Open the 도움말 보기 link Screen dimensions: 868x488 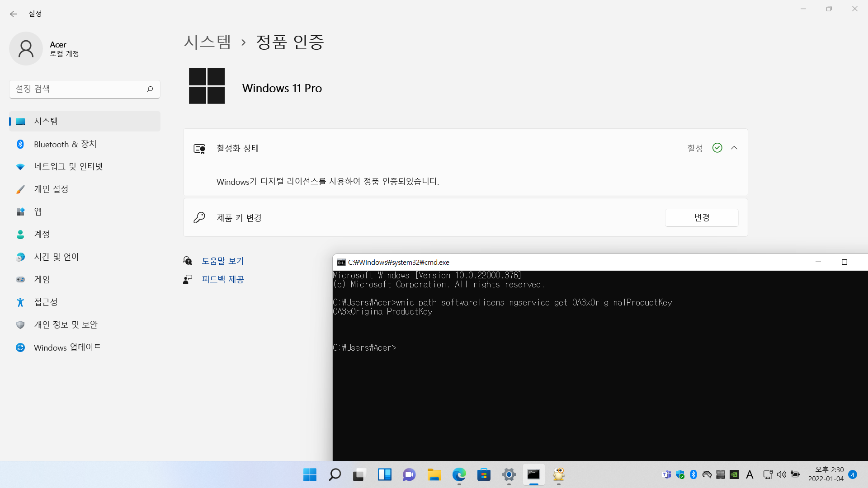222,261
